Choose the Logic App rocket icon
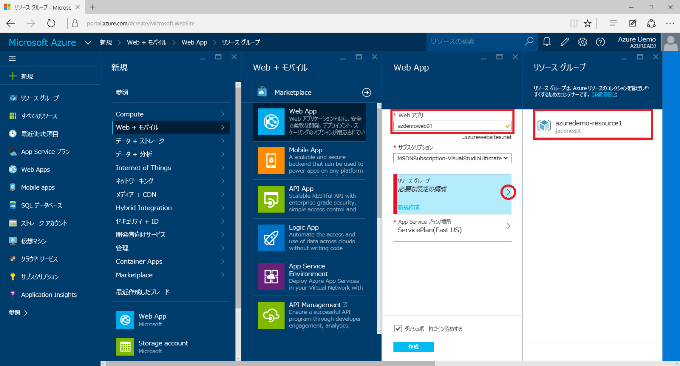Screen dimensions: 680x366 pyautogui.click(x=271, y=238)
